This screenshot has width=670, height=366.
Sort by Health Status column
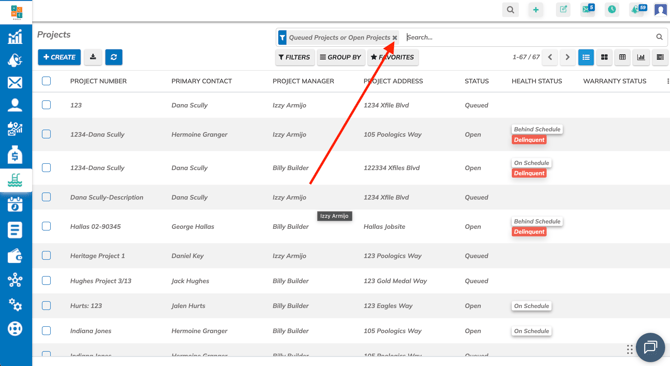tap(537, 81)
